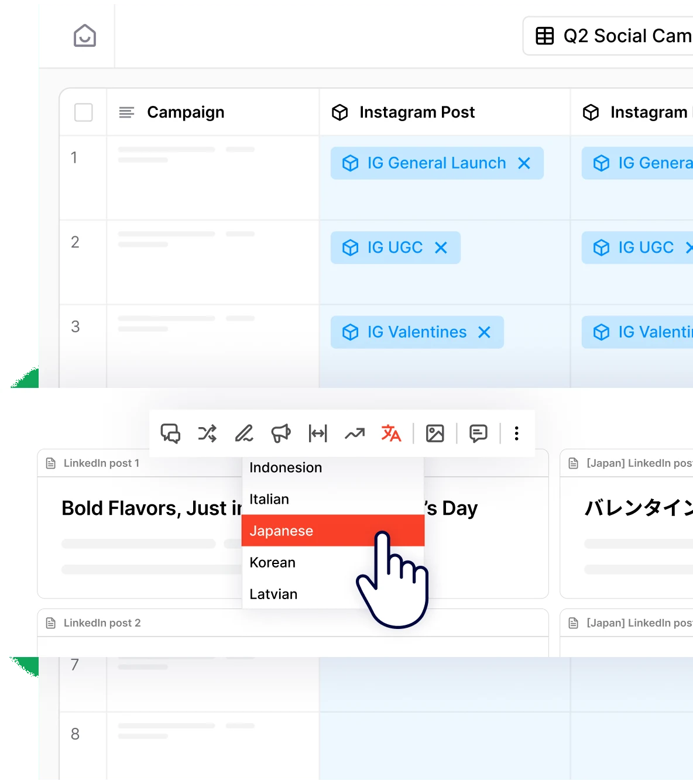
Task: Select row number 8
Action: tap(75, 734)
